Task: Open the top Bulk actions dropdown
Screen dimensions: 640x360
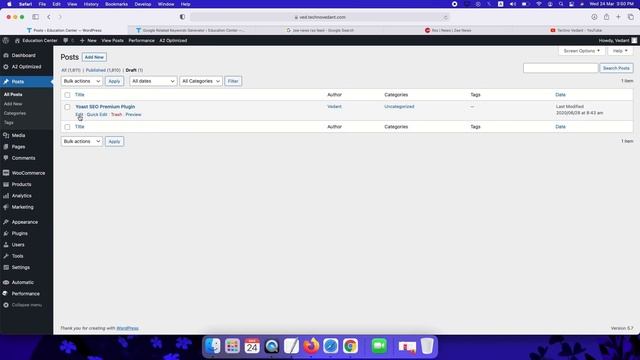Action: pos(82,81)
